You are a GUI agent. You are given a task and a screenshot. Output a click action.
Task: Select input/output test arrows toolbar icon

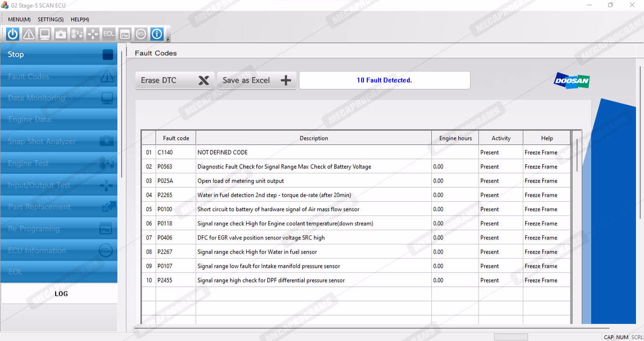pos(93,34)
